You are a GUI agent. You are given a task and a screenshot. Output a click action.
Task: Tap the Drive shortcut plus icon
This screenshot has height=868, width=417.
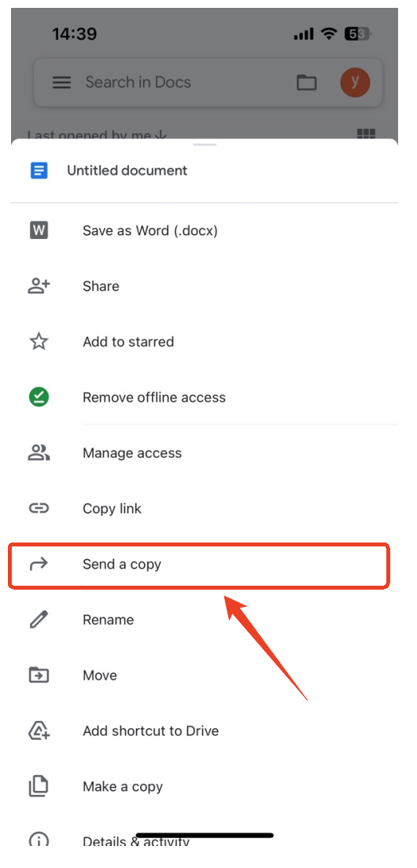39,730
